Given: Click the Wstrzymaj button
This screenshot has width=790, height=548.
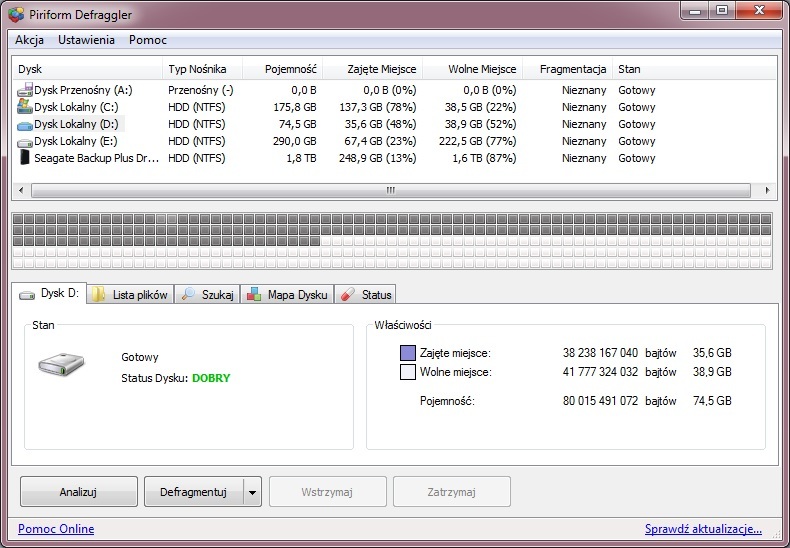Looking at the screenshot, I should coord(327,492).
